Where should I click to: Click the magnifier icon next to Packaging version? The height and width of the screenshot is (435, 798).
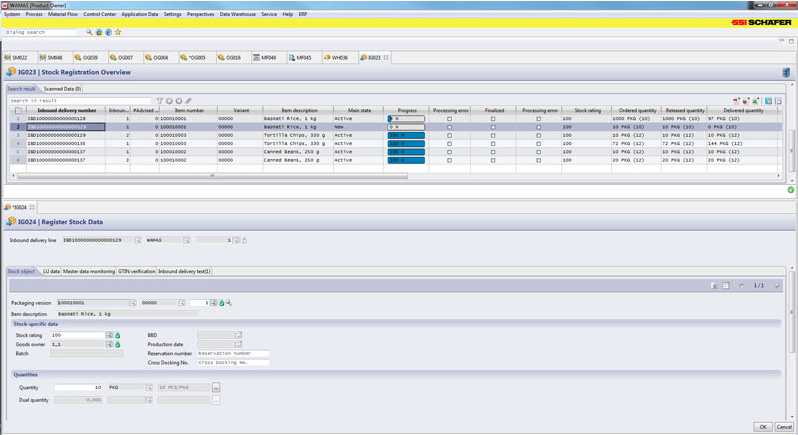point(229,303)
